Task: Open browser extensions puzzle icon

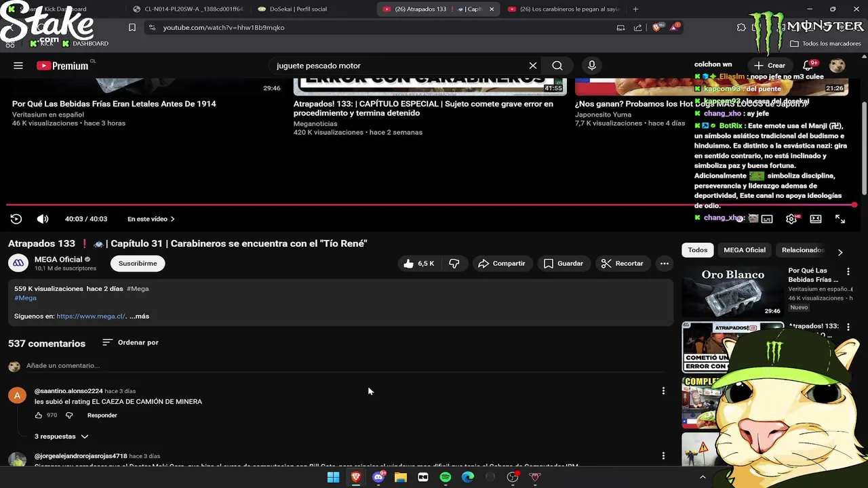Action: coord(741,28)
